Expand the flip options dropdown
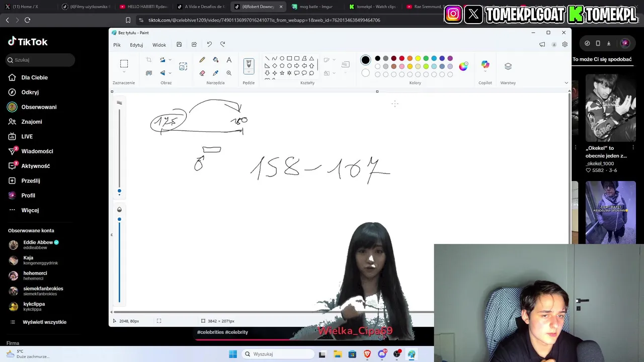 click(x=170, y=73)
